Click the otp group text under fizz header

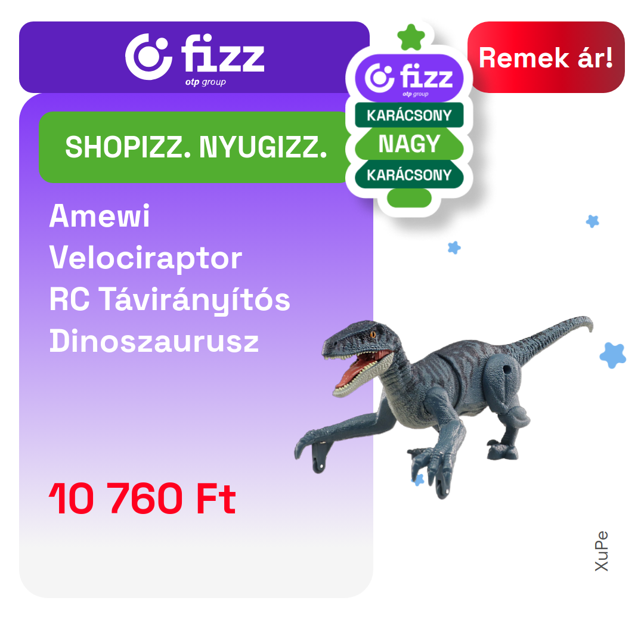coord(205,82)
